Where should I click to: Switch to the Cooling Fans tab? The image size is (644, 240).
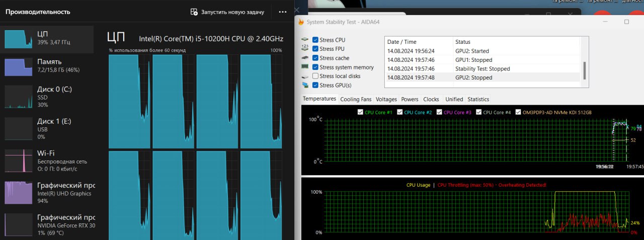(356, 99)
